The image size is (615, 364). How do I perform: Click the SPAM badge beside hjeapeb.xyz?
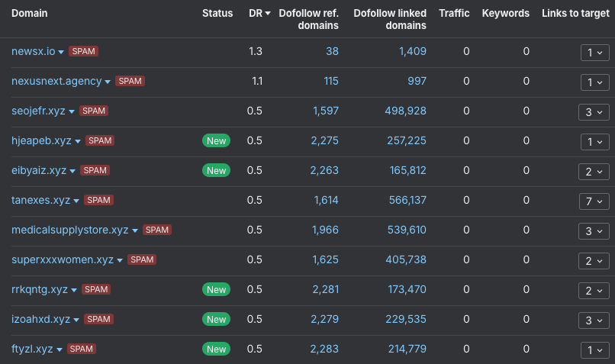tap(100, 141)
